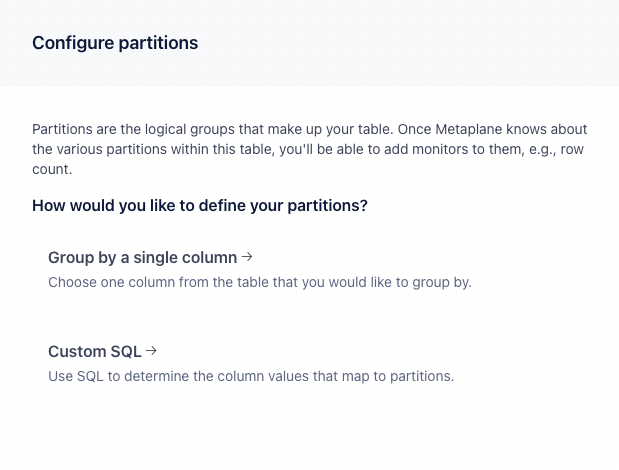This screenshot has width=619, height=470.
Task: Click the gray header bar of the dialog
Action: 400,43
